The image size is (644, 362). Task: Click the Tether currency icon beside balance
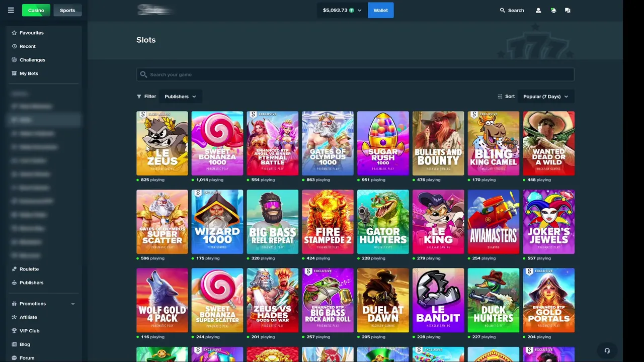coord(352,10)
